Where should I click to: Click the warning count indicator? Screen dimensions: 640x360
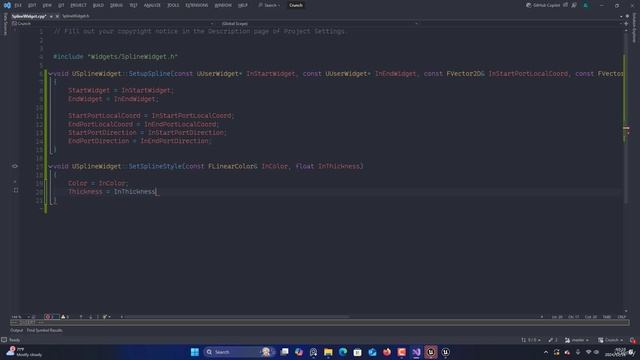65,317
